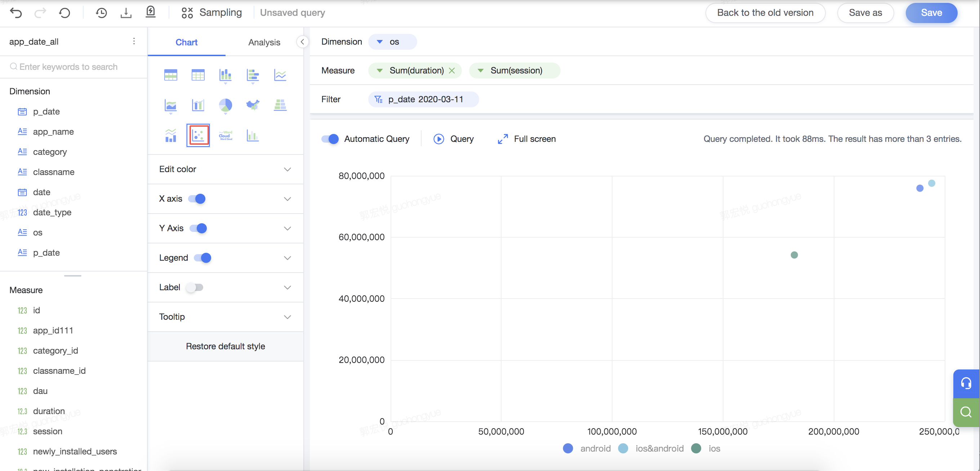Select the funnel pyramid chart type
This screenshot has width=980, height=471.
(280, 105)
